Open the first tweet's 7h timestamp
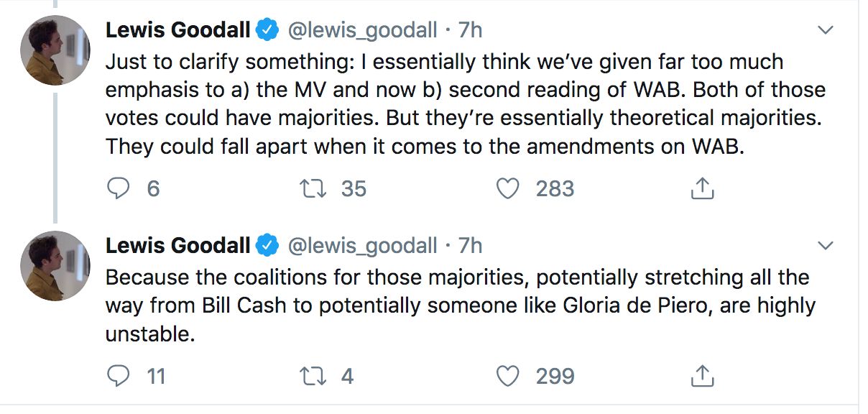The image size is (868, 414). (471, 30)
